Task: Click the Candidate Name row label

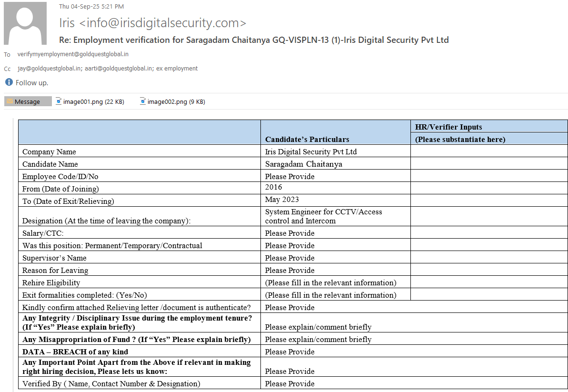Action: [x=50, y=164]
